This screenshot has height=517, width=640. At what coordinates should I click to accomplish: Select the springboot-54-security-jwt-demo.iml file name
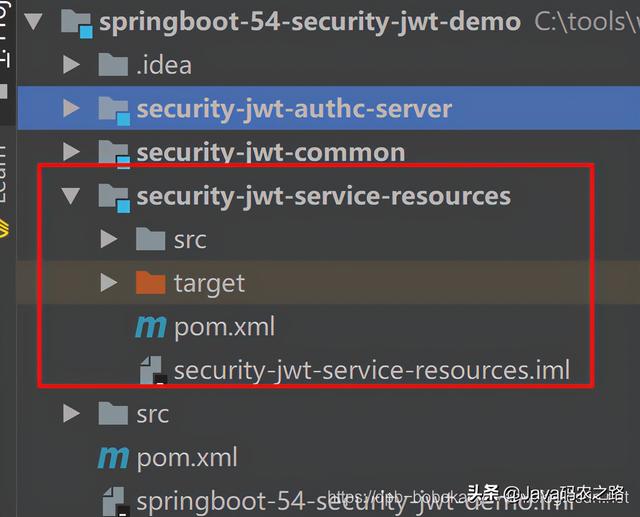point(355,502)
